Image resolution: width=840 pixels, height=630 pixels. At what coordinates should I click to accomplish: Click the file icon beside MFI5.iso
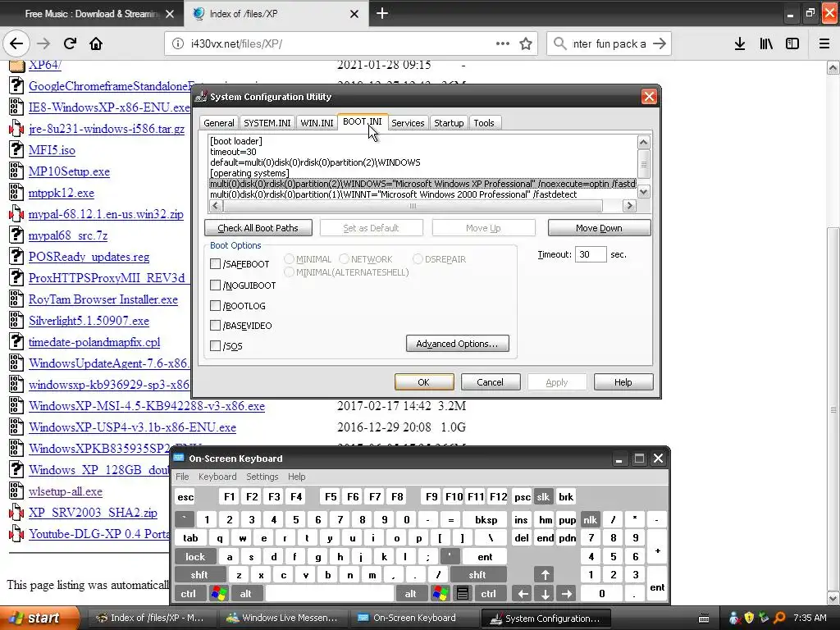(16, 149)
